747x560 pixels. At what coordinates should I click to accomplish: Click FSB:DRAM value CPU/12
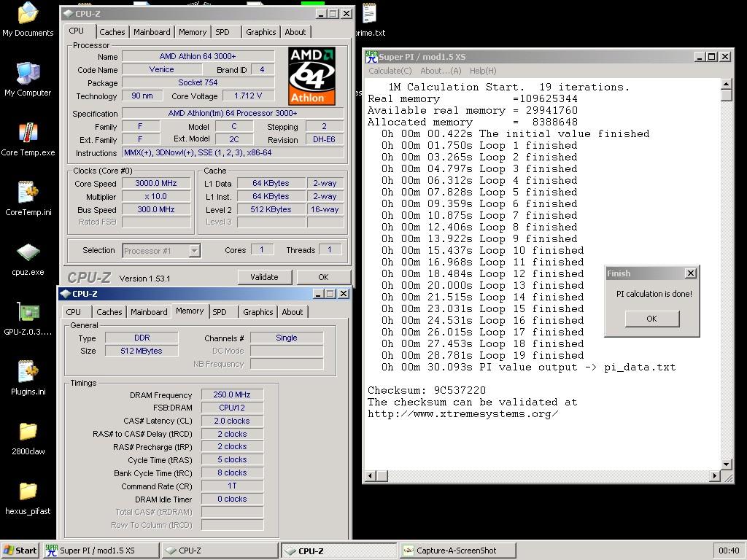click(x=232, y=408)
